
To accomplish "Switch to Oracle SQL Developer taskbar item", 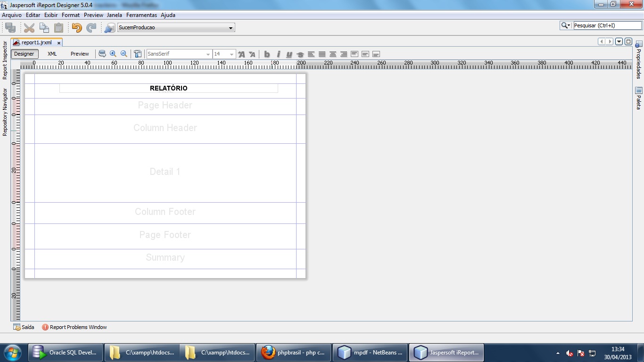I will 66,353.
